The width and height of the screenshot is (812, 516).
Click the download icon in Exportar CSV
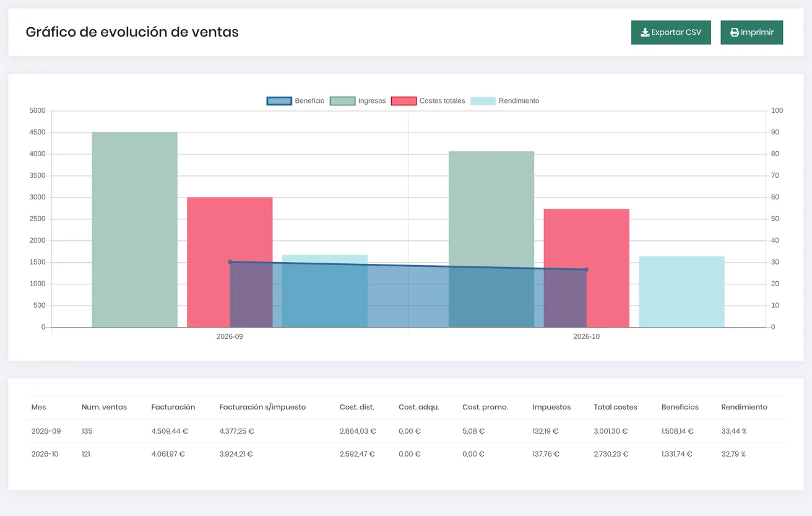645,32
